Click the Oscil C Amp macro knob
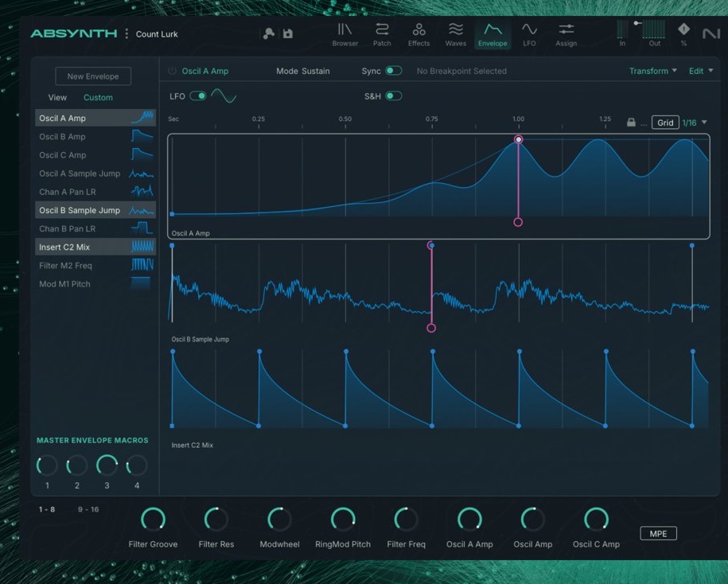This screenshot has width=728, height=584. pos(596,519)
